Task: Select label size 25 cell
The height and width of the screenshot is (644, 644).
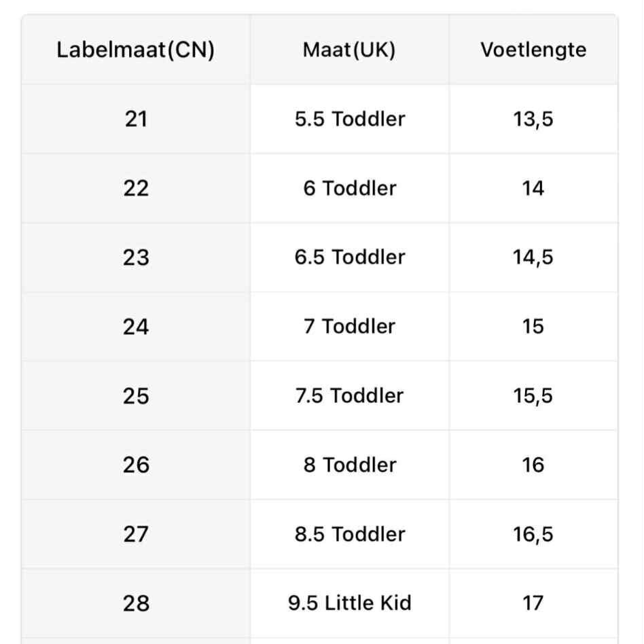Action: pyautogui.click(x=136, y=396)
